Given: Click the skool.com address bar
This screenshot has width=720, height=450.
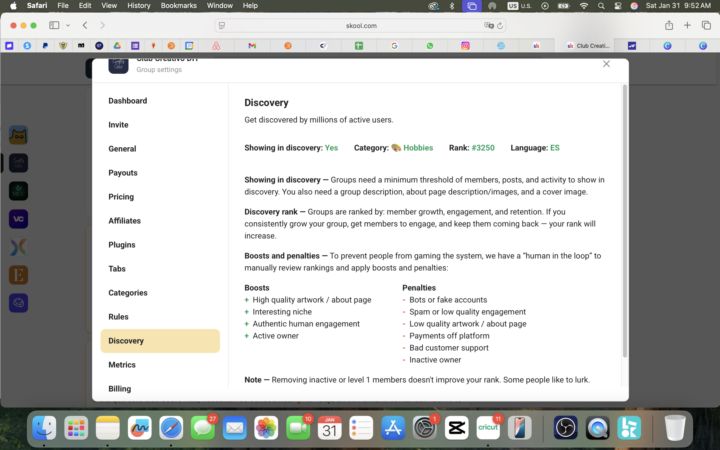Looking at the screenshot, I should (360, 25).
